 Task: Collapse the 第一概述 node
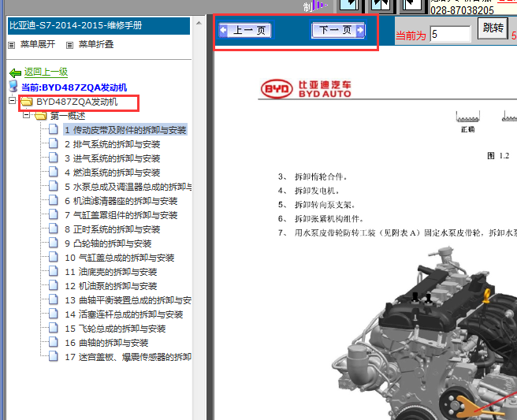(x=26, y=115)
